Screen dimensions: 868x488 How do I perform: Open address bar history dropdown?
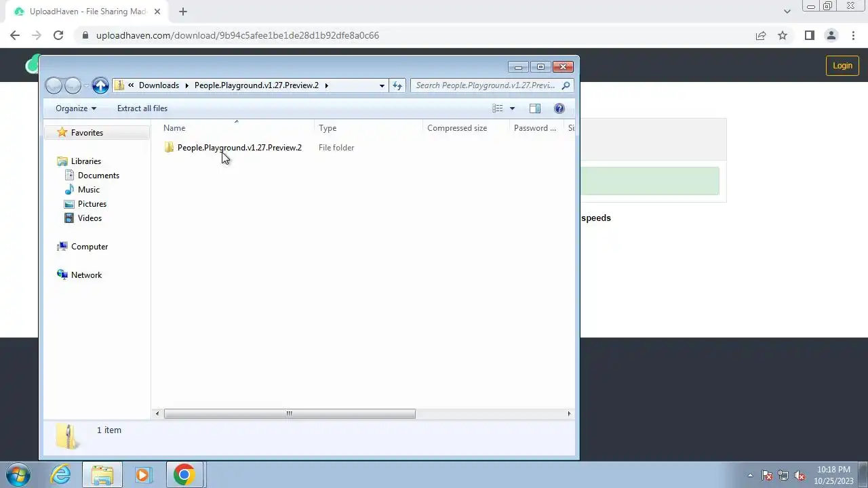(x=382, y=85)
